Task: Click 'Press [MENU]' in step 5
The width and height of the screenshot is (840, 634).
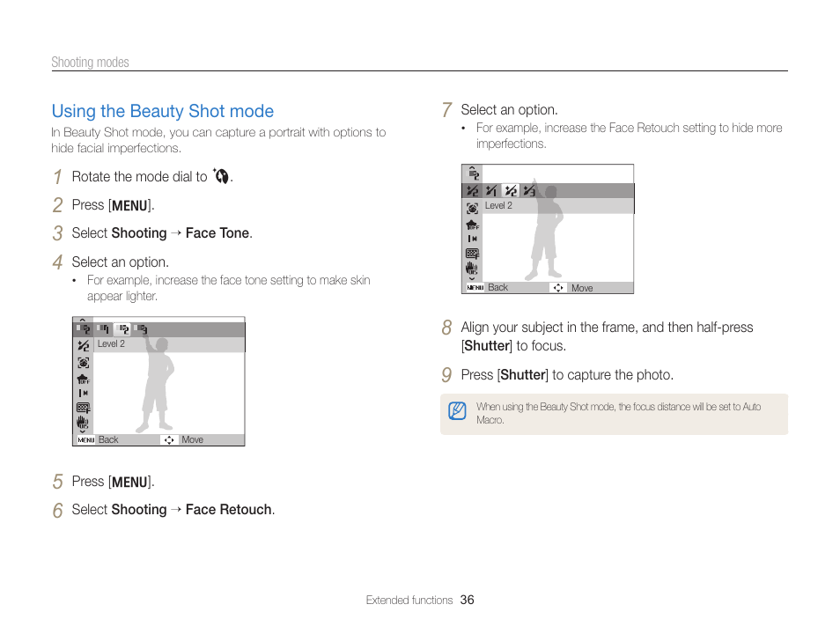Action: point(113,482)
